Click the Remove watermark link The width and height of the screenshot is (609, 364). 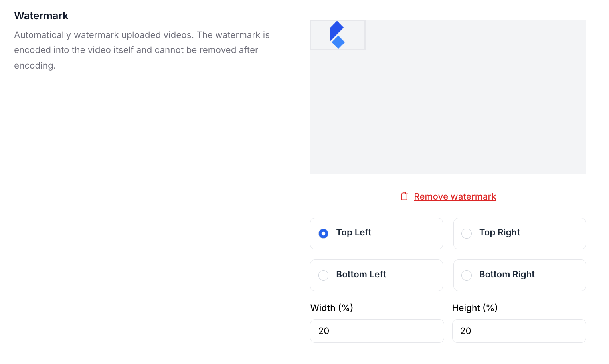[x=455, y=196]
